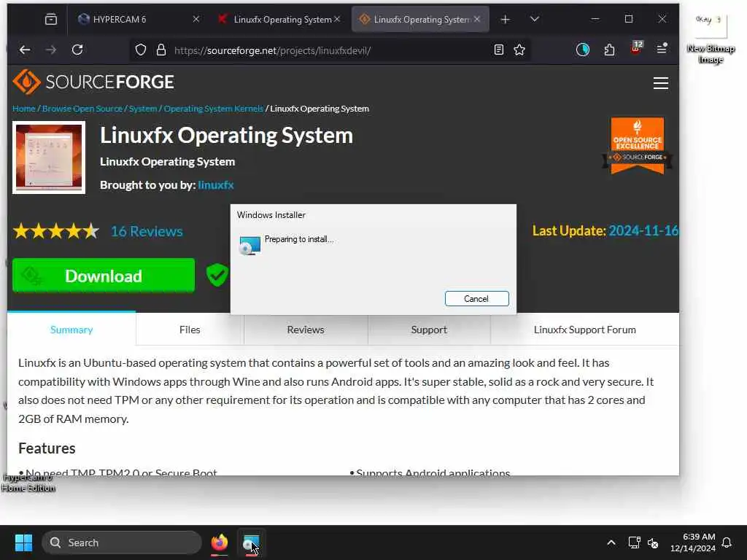Select the Reviews tab
Viewport: 747px width, 560px height.
306,330
